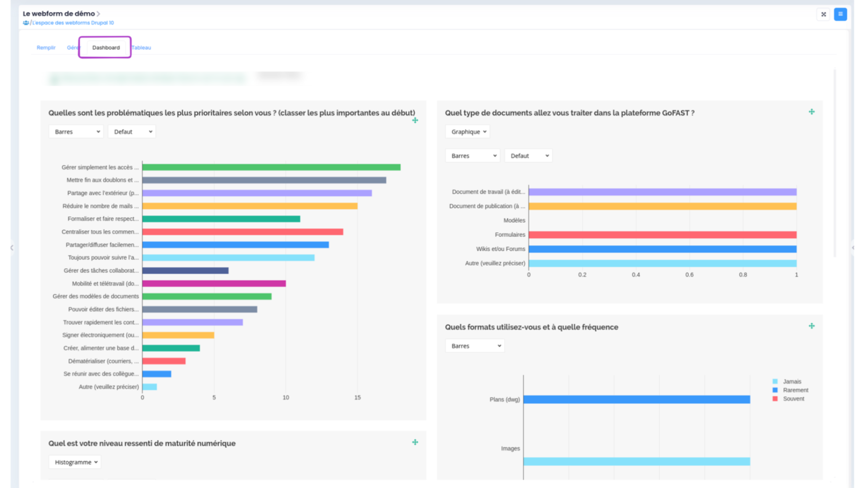Switch to the 'Remplir' tab
868x488 pixels.
pos(46,47)
